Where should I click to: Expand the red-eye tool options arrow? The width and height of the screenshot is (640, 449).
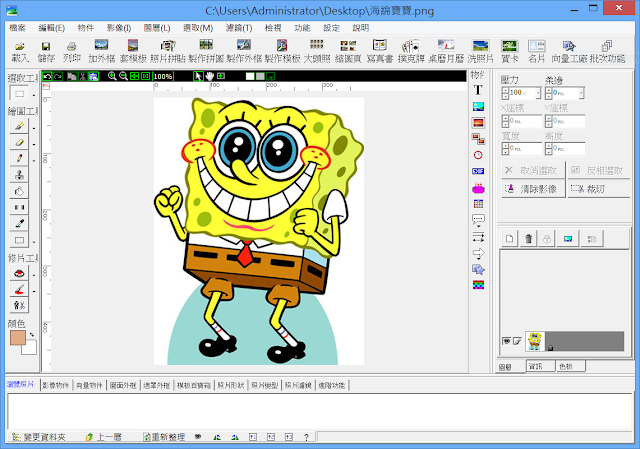tap(34, 275)
